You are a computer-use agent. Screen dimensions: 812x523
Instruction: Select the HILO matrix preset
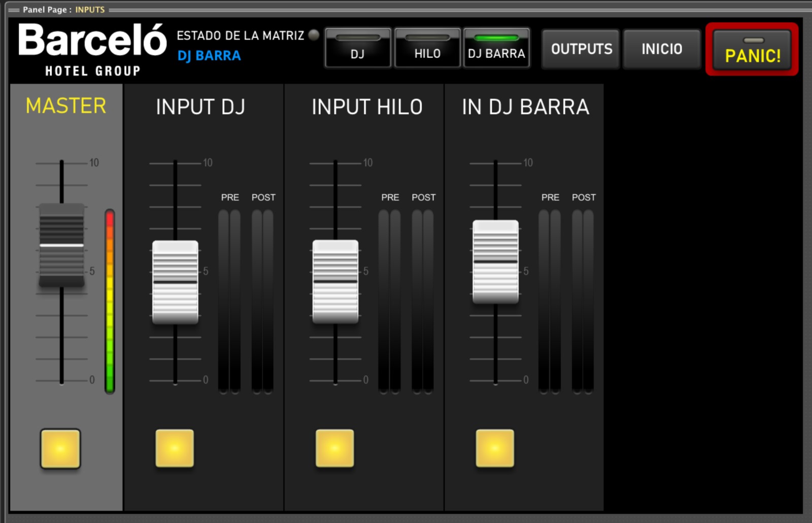tap(427, 48)
